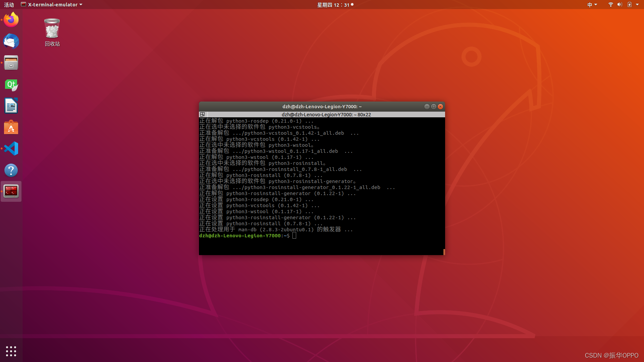Screen dimensions: 644x362
Task: Show all applications grid
Action: [11, 351]
